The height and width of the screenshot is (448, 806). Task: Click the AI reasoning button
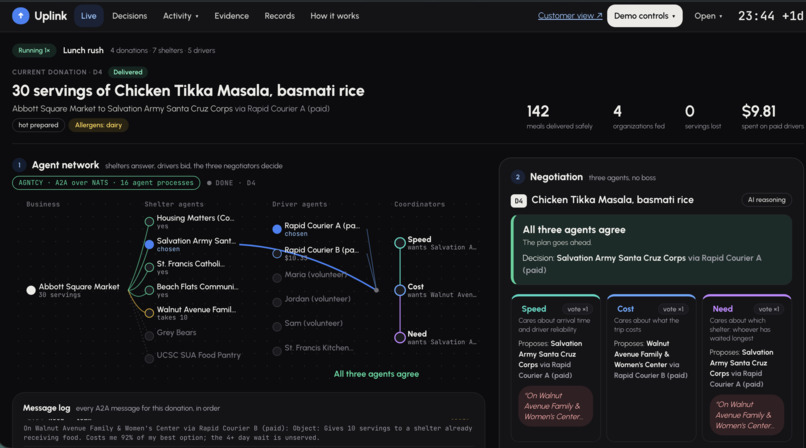coord(766,200)
